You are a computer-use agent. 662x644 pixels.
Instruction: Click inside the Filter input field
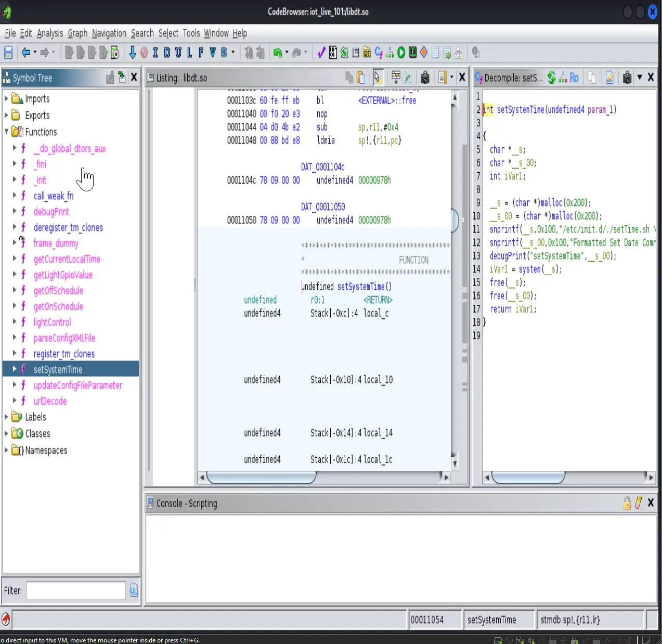(75, 590)
